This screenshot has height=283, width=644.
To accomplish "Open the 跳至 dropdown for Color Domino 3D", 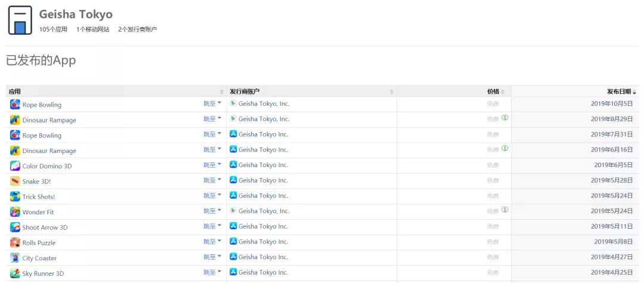I will (212, 165).
